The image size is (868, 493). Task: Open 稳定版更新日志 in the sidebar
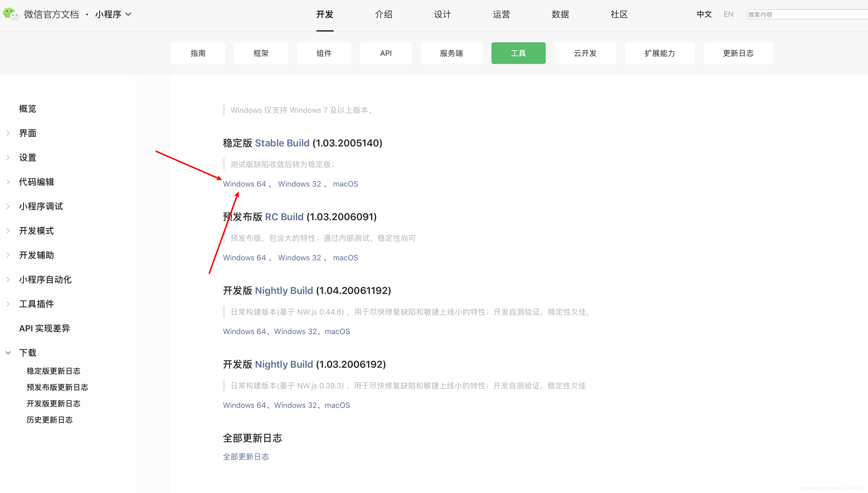click(53, 371)
